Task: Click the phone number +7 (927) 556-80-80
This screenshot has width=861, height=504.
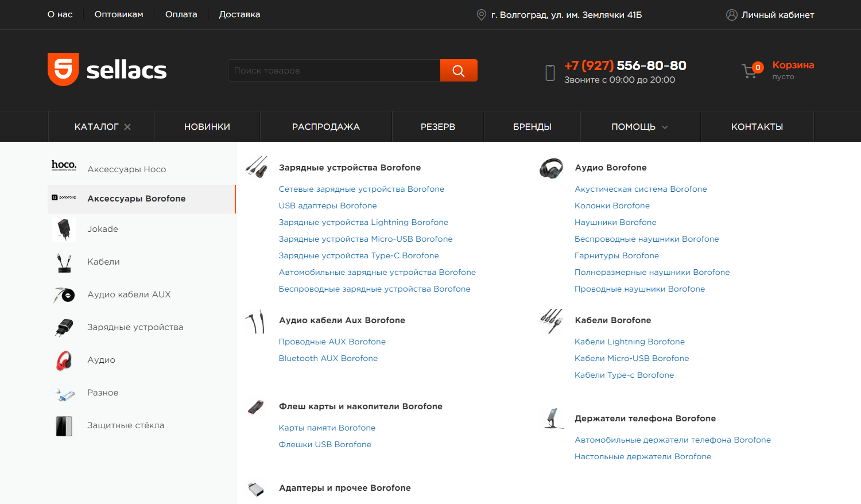Action: click(x=625, y=65)
